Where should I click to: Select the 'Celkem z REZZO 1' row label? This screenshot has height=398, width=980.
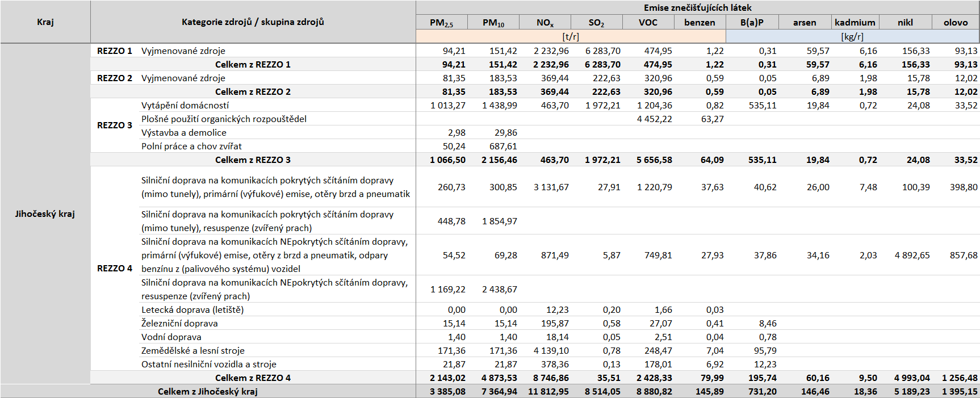[x=253, y=65]
